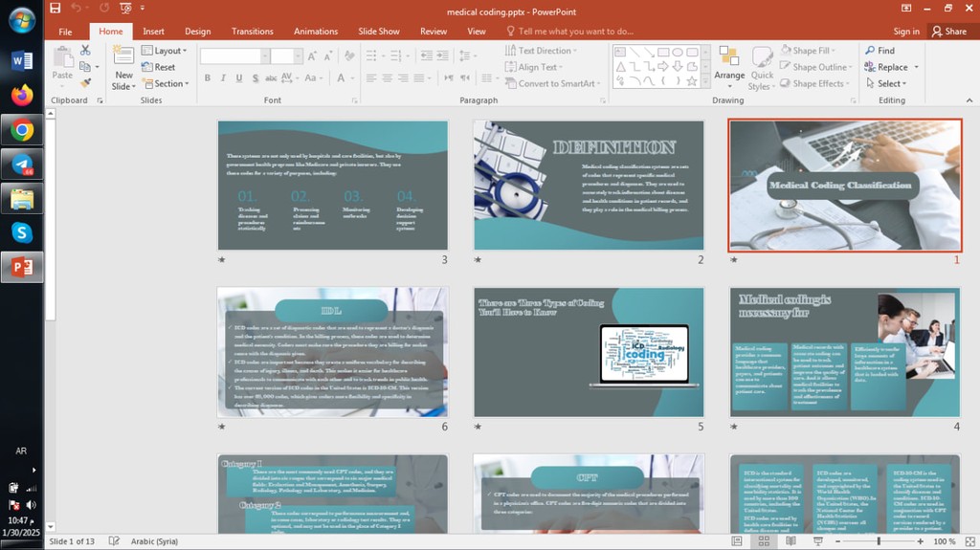Click the Undo icon in title bar
Screen dimensions: 980x550
[77, 8]
